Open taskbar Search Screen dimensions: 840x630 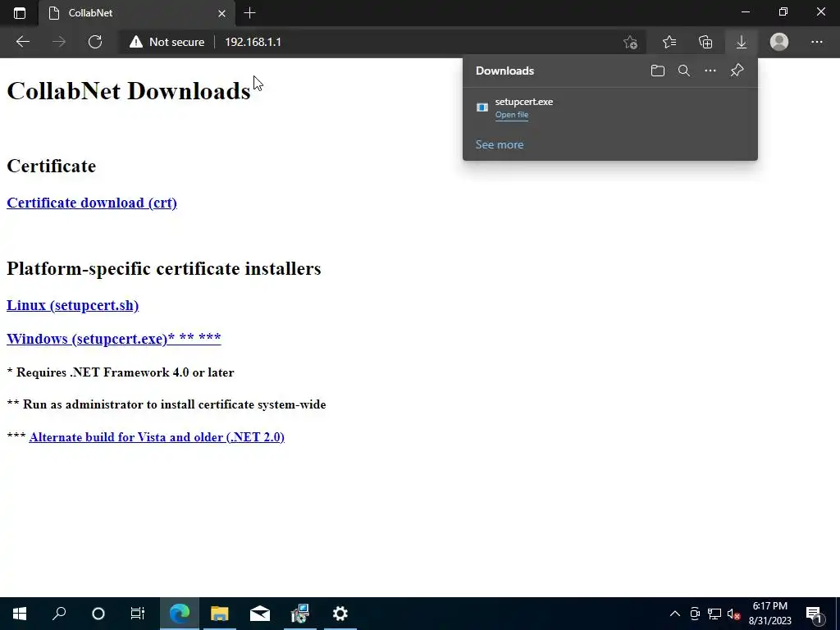(59, 614)
